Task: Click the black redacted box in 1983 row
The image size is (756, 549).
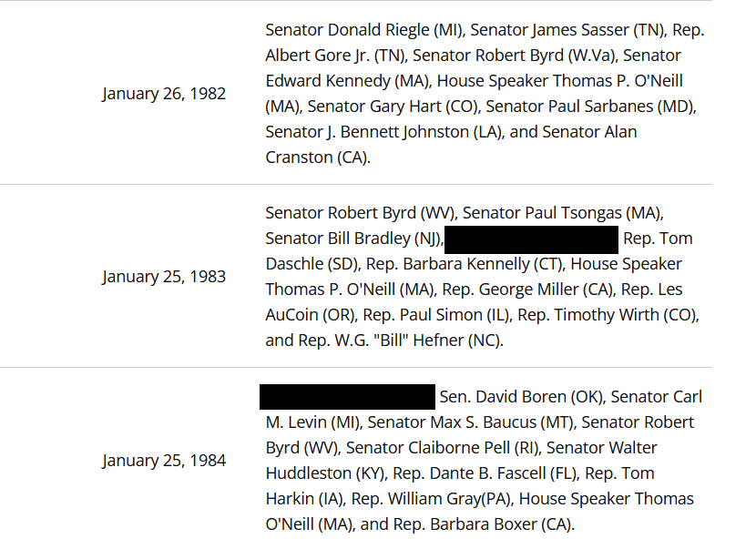Action: click(x=533, y=239)
